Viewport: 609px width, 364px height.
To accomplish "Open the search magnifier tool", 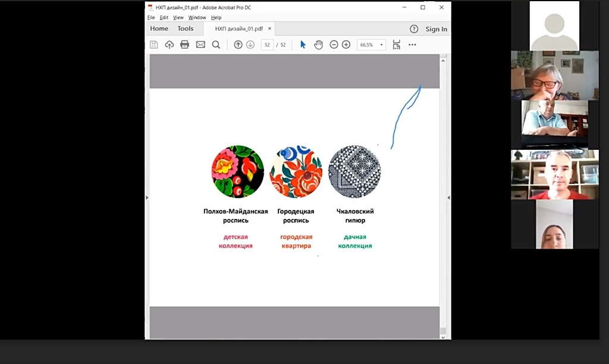I will point(216,45).
